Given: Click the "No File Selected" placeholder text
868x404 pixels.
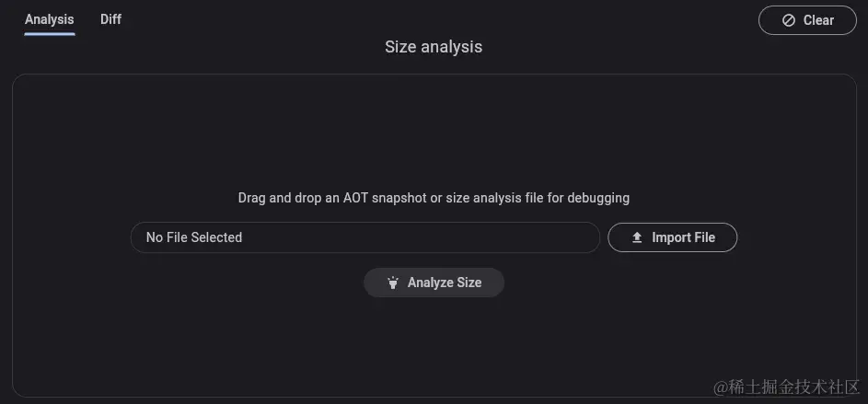Looking at the screenshot, I should pos(193,237).
